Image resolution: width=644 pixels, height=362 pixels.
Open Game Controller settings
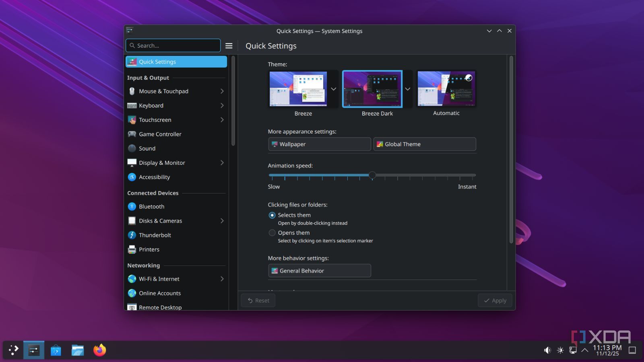[176, 134]
